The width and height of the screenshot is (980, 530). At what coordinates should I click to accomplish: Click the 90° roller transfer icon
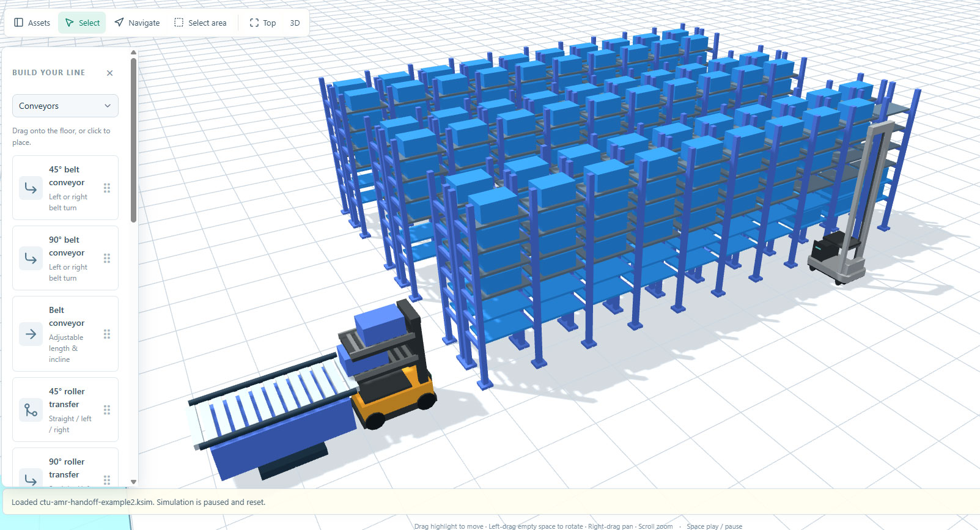pos(31,479)
